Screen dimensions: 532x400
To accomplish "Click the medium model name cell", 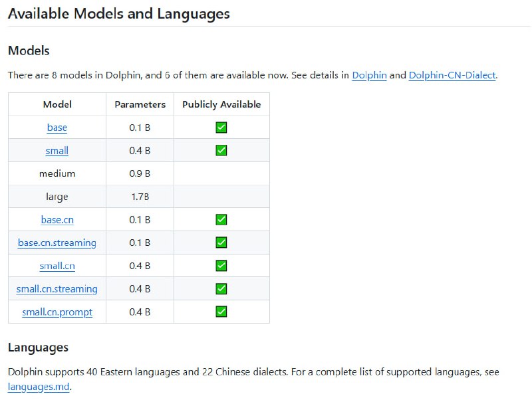I will tap(57, 173).
